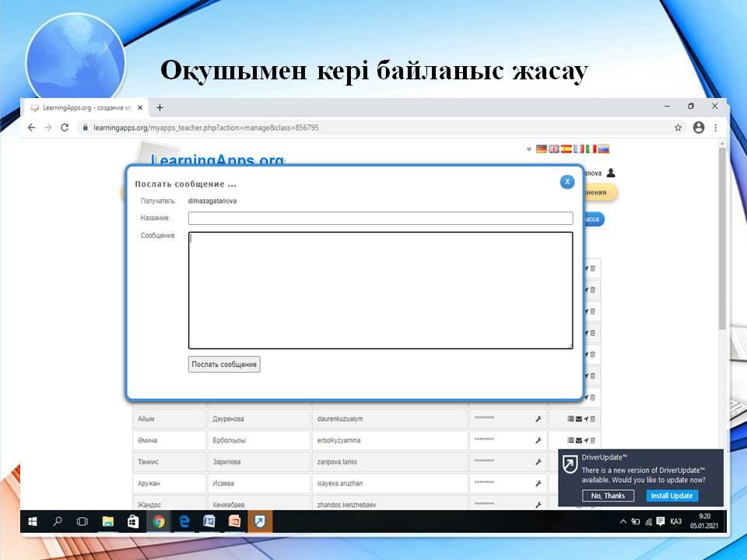Open Microsoft Store from taskbar
747x560 pixels.
pyautogui.click(x=133, y=522)
